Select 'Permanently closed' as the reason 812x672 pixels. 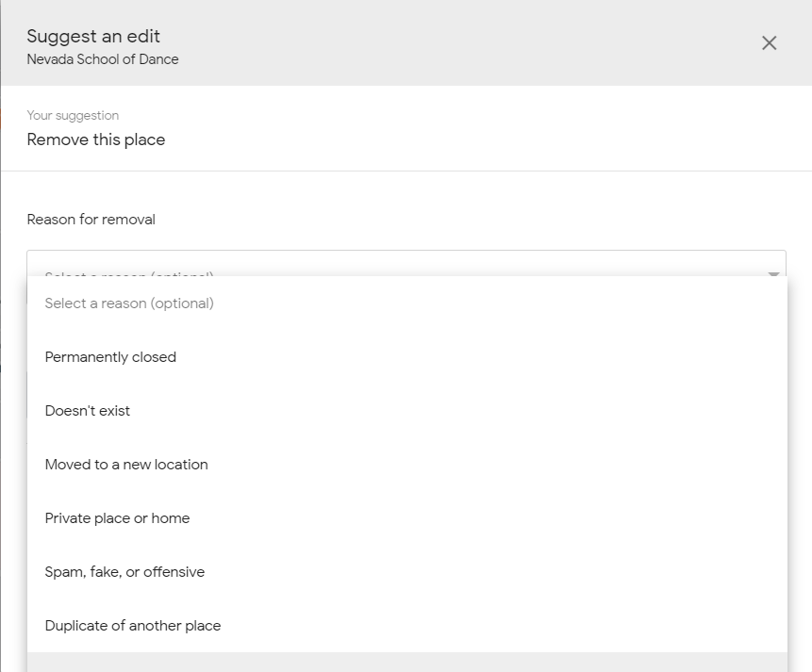110,357
